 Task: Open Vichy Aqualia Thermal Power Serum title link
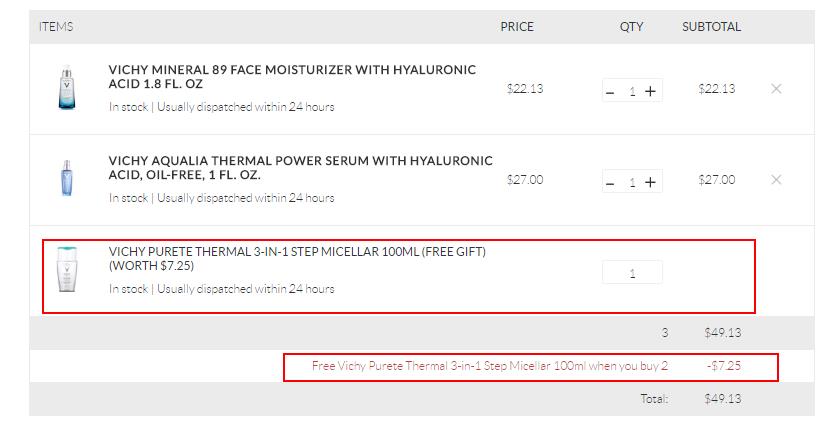(x=300, y=167)
